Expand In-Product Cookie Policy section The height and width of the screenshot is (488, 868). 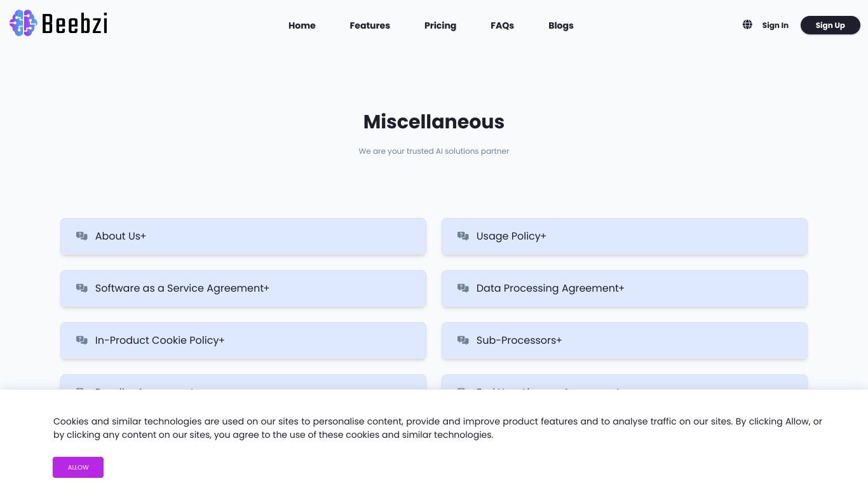click(x=243, y=341)
